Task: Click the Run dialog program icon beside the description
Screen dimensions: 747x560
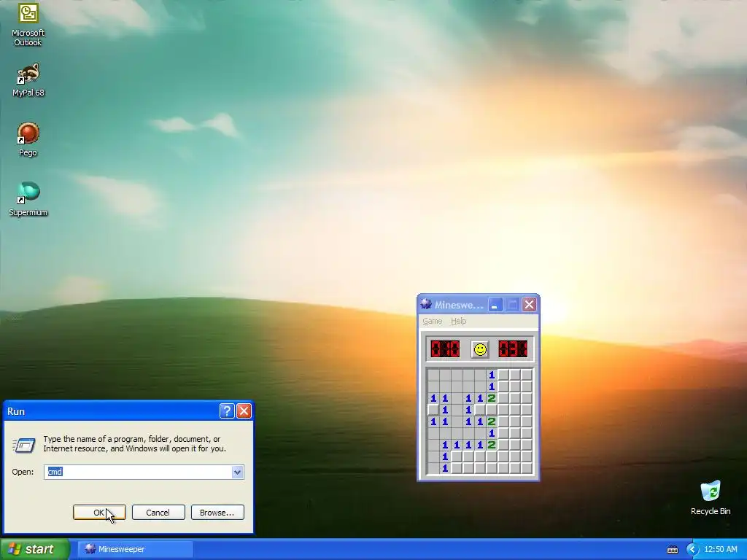Action: tap(23, 446)
